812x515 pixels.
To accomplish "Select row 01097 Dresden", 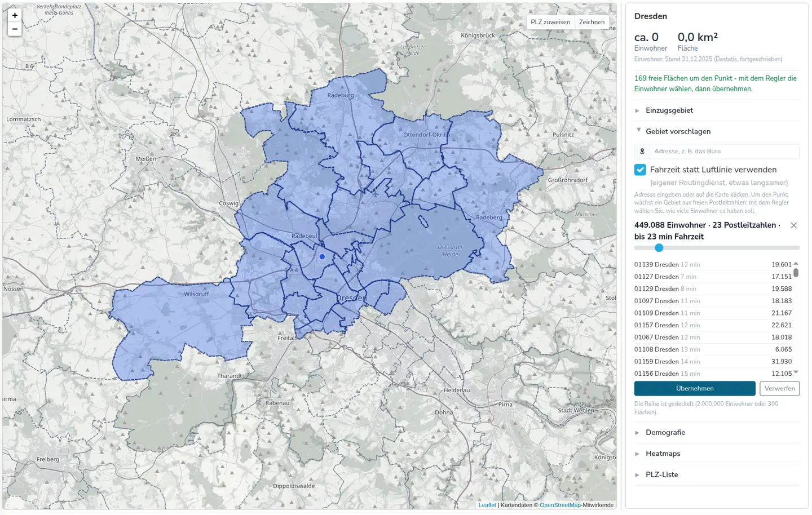I will [713, 301].
